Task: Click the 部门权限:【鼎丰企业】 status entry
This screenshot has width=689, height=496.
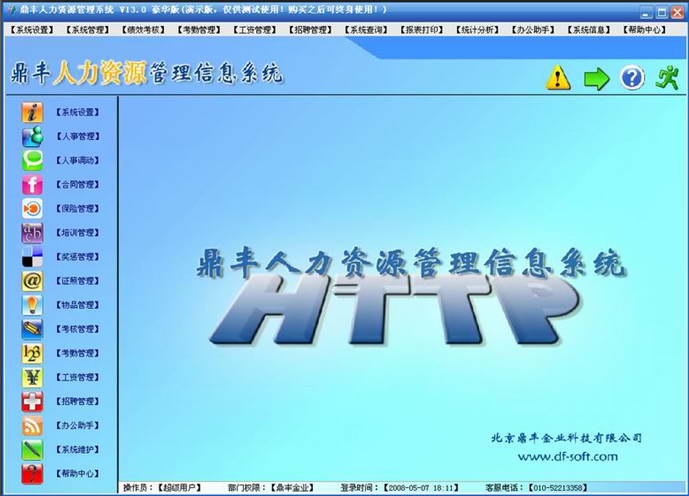Action: (271, 487)
